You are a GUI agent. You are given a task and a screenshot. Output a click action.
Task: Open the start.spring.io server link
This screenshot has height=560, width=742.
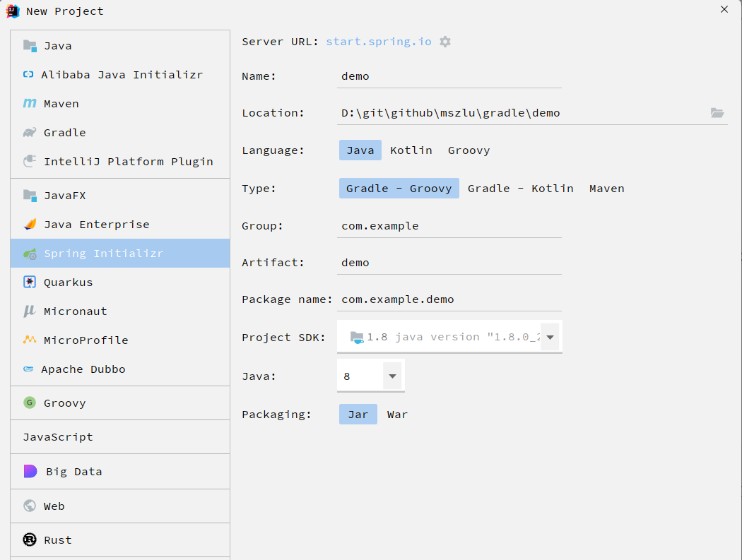(x=379, y=42)
